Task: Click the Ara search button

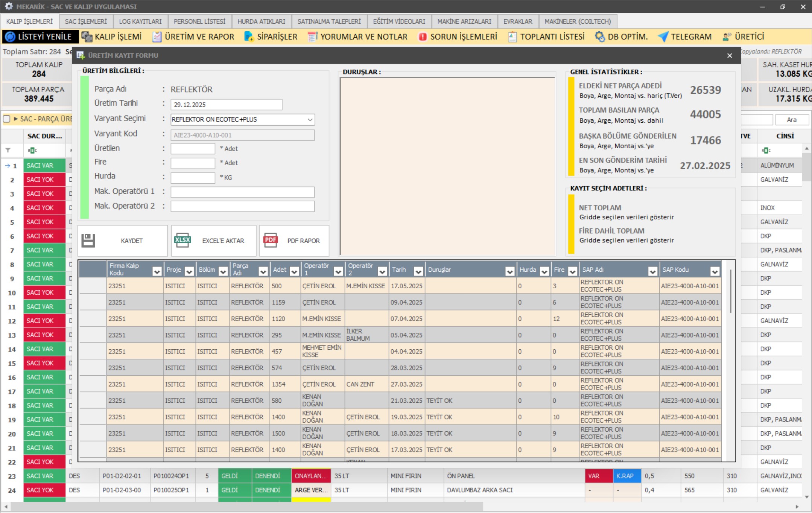Action: pos(792,120)
